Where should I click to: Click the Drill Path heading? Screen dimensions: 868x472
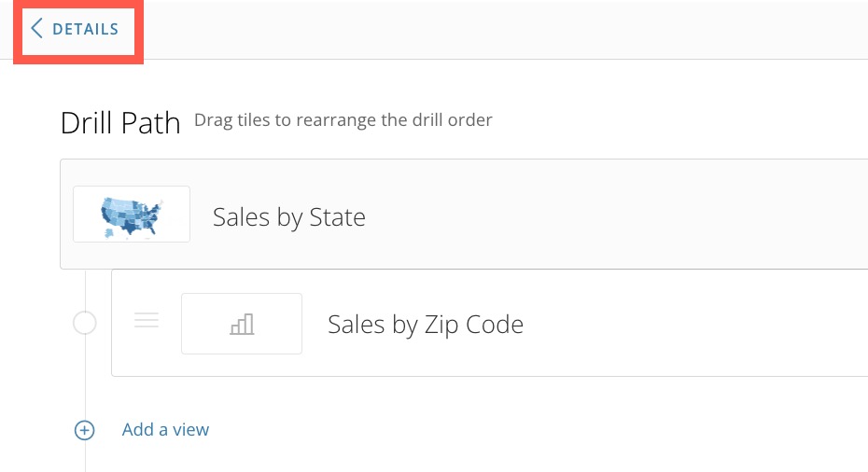point(120,122)
